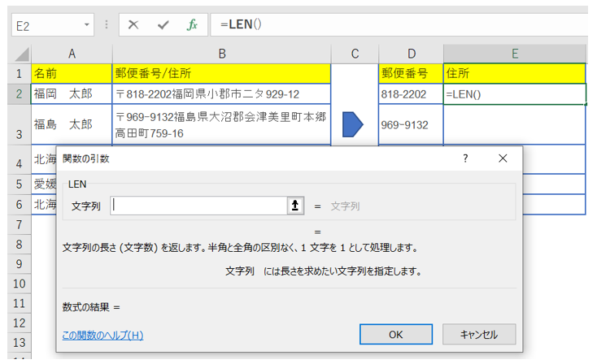597x364 pixels.
Task: Click cell B2 with 〒818-2202 address
Action: [x=221, y=94]
